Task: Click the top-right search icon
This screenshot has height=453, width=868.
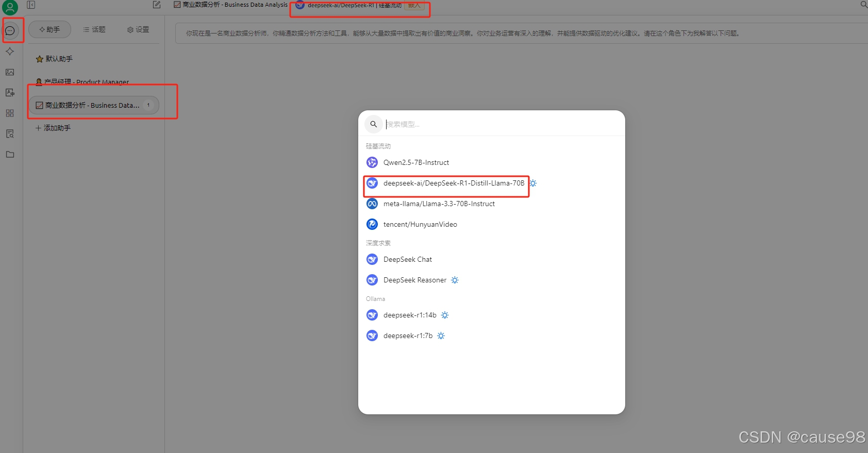Action: [864, 5]
